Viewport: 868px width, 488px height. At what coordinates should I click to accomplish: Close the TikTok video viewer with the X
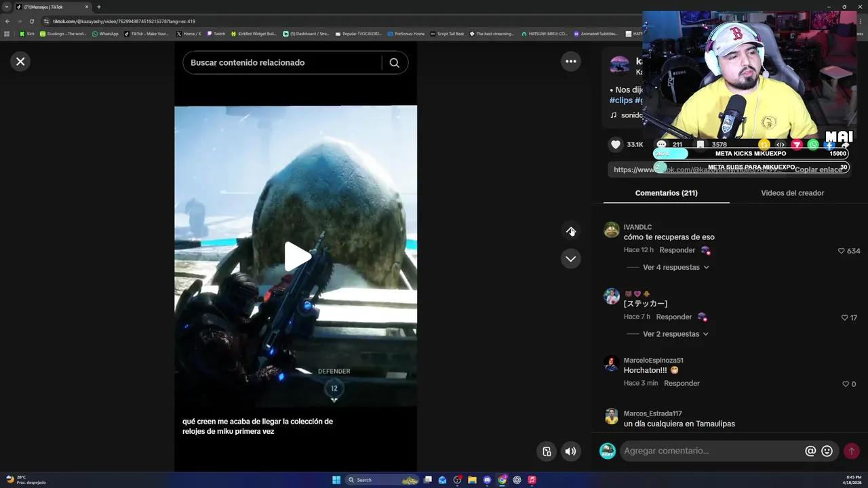tap(20, 62)
